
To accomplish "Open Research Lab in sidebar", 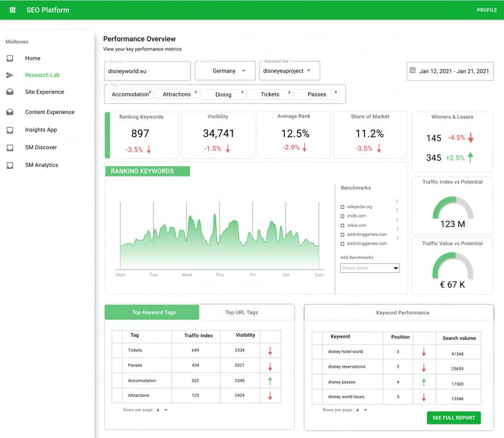I will pos(42,75).
